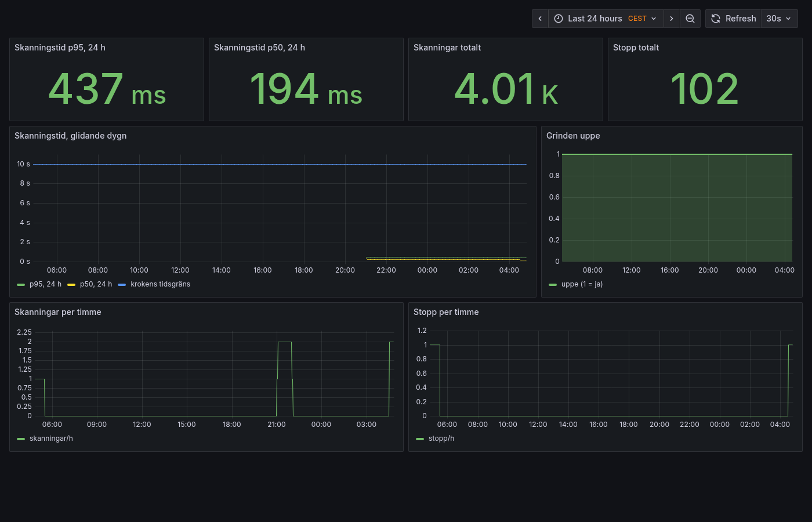Shift time range forward with right arrow
Viewport: 812px width, 522px height.
tap(672, 19)
